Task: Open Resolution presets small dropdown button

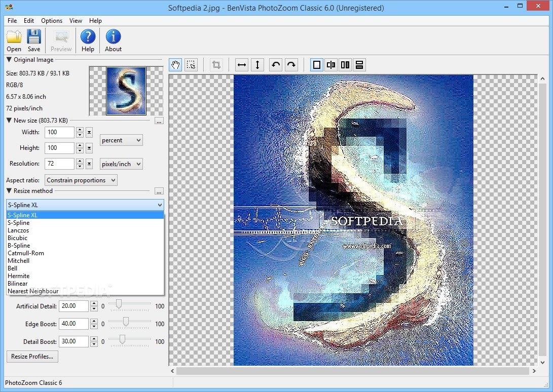Action: tap(89, 164)
